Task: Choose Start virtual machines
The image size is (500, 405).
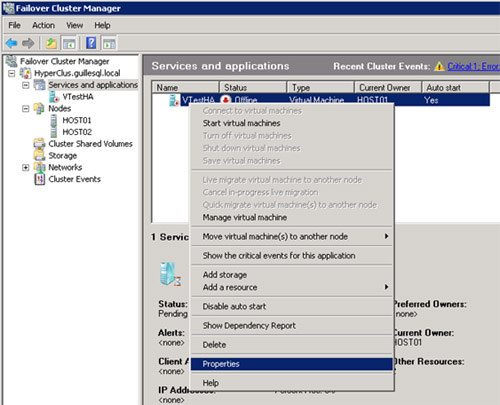Action: 292,123
